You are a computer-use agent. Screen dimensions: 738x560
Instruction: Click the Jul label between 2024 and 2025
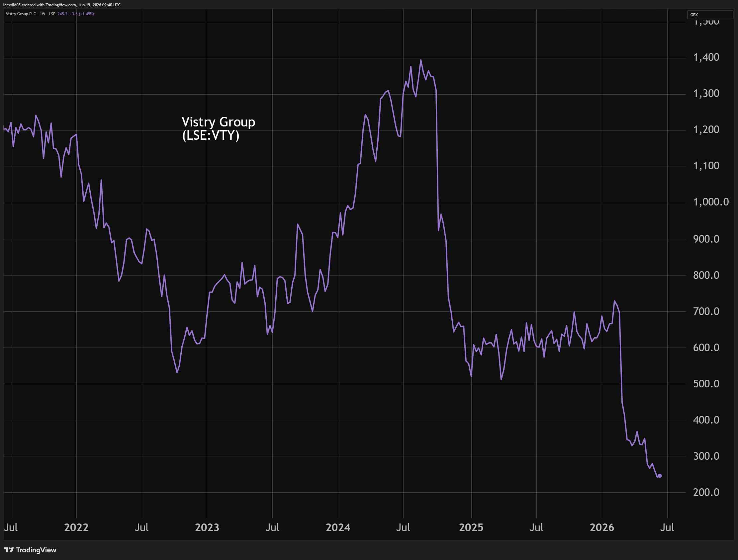pos(403,527)
